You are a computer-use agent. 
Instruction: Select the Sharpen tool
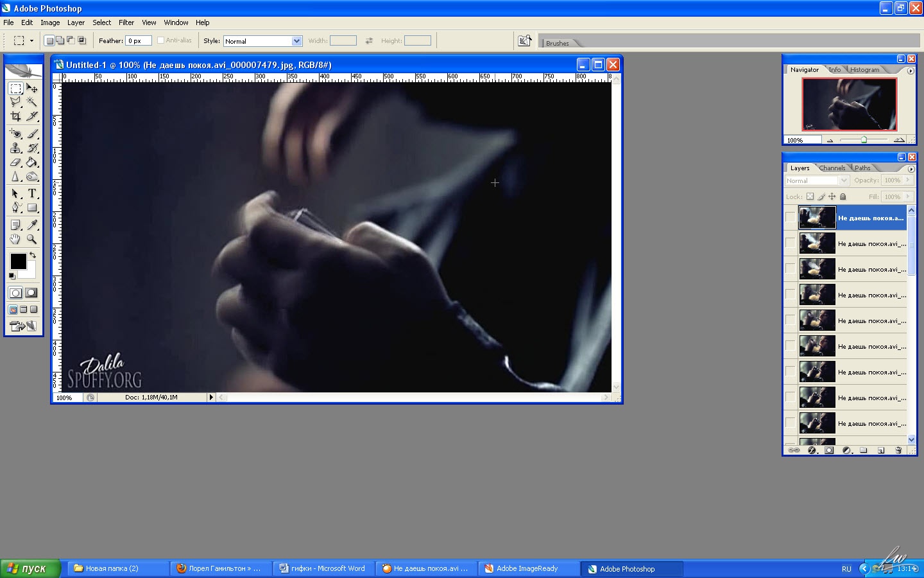point(15,176)
